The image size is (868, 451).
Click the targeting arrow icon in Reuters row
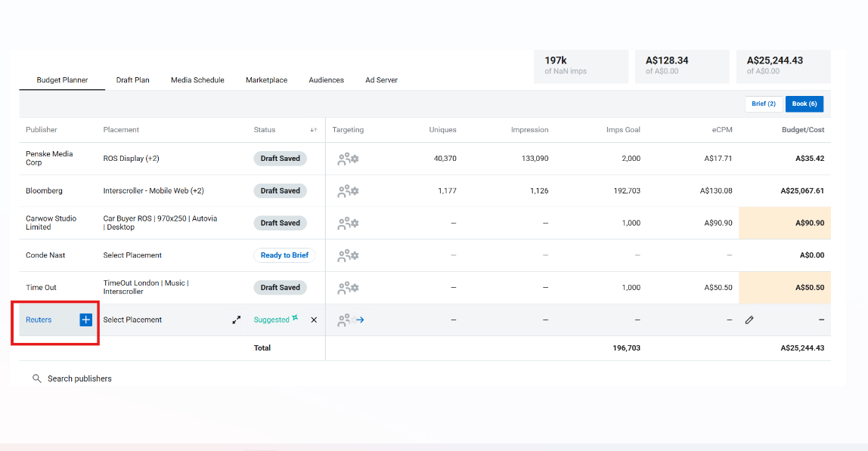click(x=360, y=320)
